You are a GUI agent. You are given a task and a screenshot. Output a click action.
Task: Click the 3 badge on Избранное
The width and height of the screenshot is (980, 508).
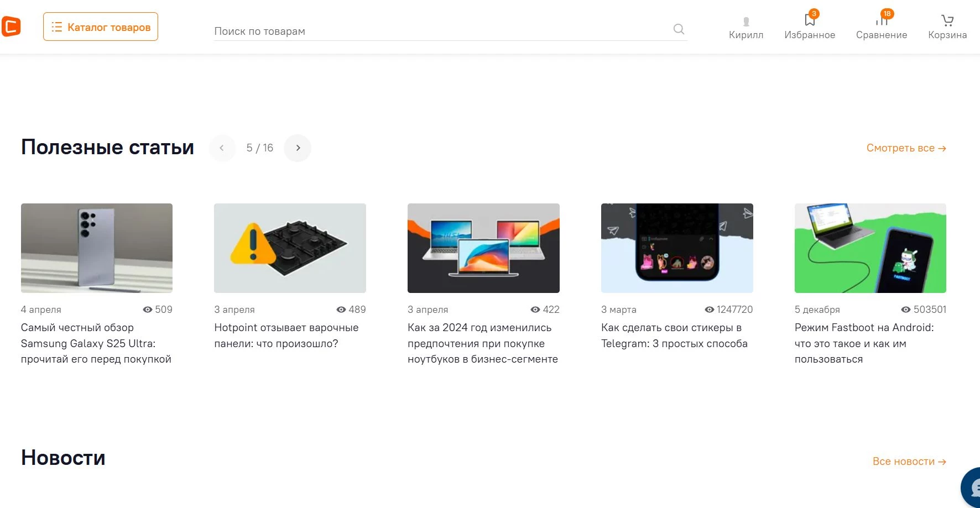click(x=814, y=14)
